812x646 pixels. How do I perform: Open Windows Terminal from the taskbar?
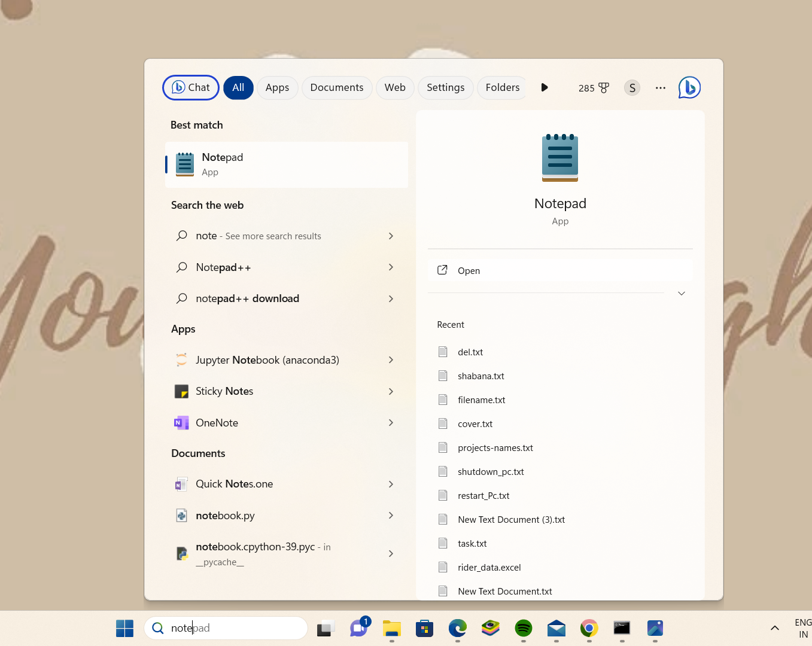(622, 628)
